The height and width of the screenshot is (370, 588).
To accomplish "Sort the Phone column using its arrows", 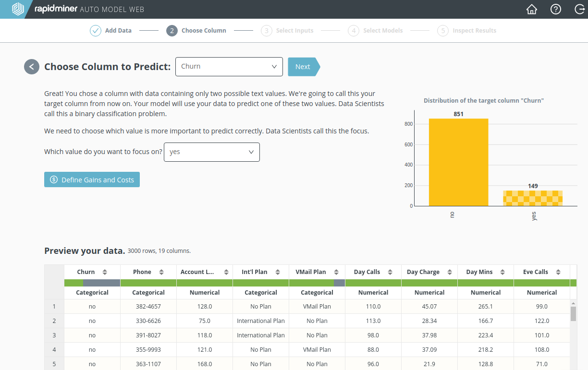I will pos(162,272).
